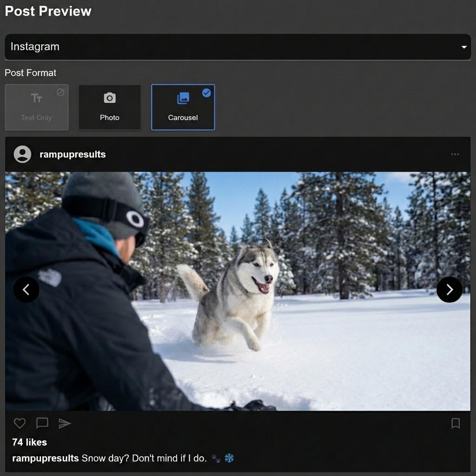Click the bookmark icon to save the post
476x476 pixels.
456,423
